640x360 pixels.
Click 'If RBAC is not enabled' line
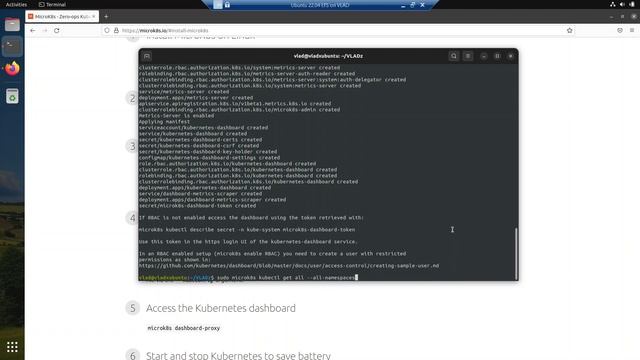(x=251, y=218)
